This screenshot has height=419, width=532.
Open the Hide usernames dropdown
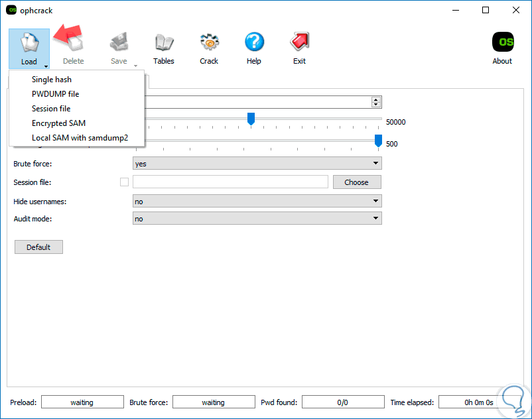click(x=257, y=201)
